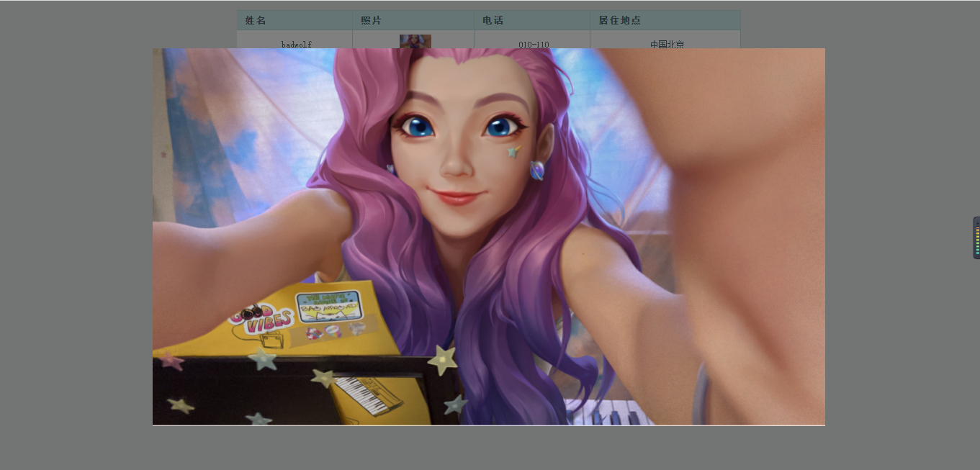Image resolution: width=980 pixels, height=470 pixels.
Task: Click the small photo thumbnail in badwolf row
Action: 415,42
